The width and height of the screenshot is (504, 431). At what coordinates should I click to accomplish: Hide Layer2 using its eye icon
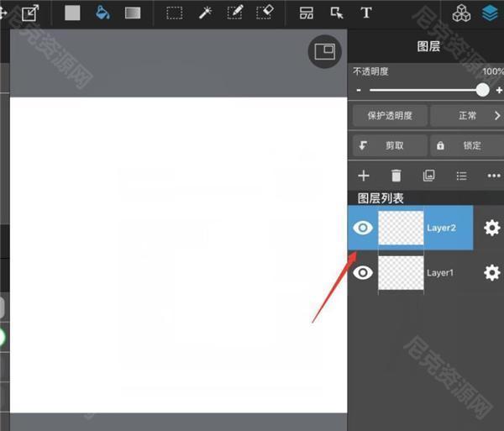point(363,228)
